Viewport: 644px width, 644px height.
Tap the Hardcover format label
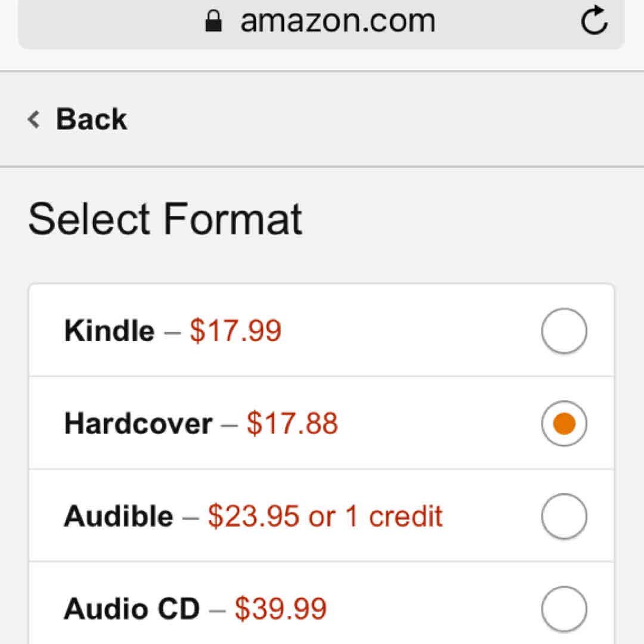click(138, 424)
